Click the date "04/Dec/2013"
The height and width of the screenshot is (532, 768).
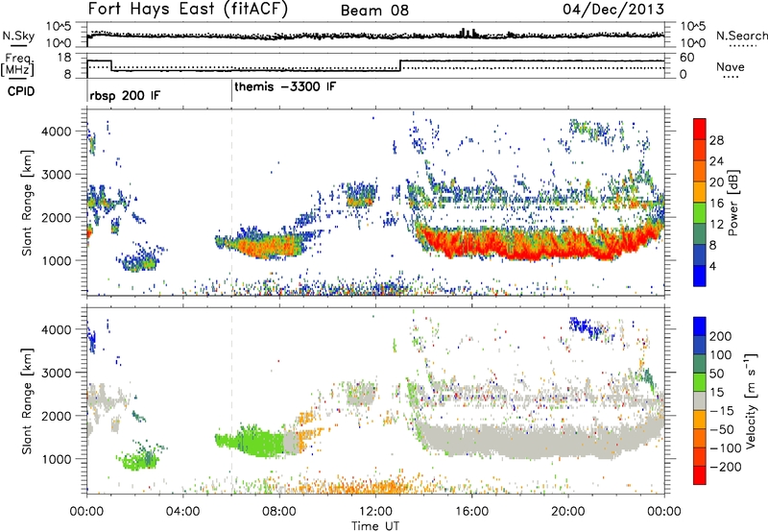pyautogui.click(x=613, y=9)
